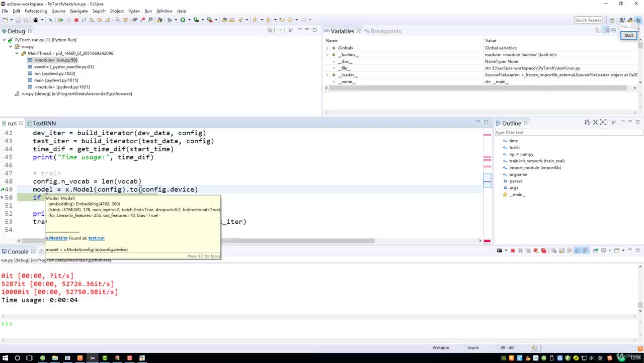
Task: Click the Task View icon on the taskbar
Action: [30, 358]
